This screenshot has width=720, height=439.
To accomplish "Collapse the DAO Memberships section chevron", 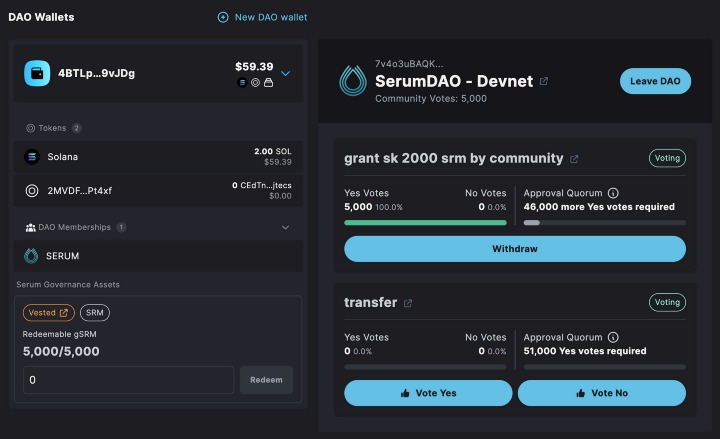I will 286,227.
